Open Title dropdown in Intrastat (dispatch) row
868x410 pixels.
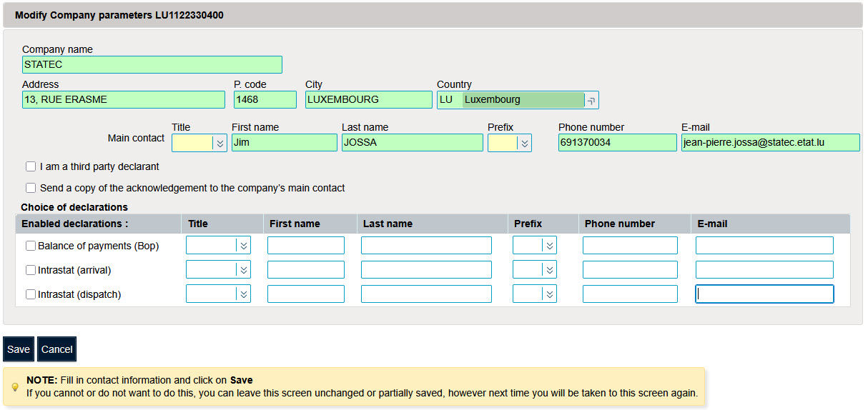[x=243, y=294]
